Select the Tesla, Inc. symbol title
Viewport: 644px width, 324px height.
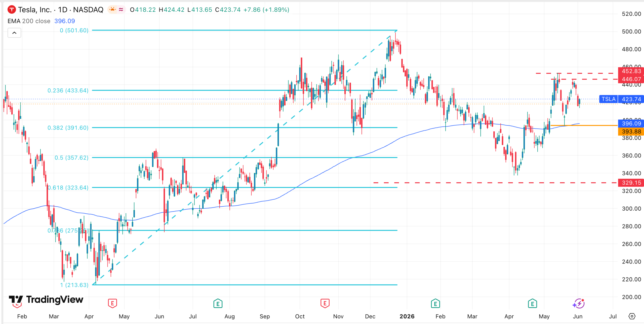[x=35, y=10]
